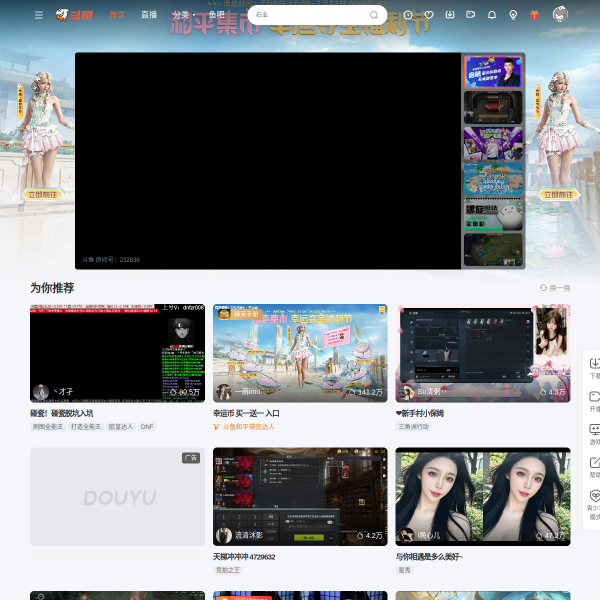
Task: Click the 三角洲行动 tag
Action: pos(414,427)
